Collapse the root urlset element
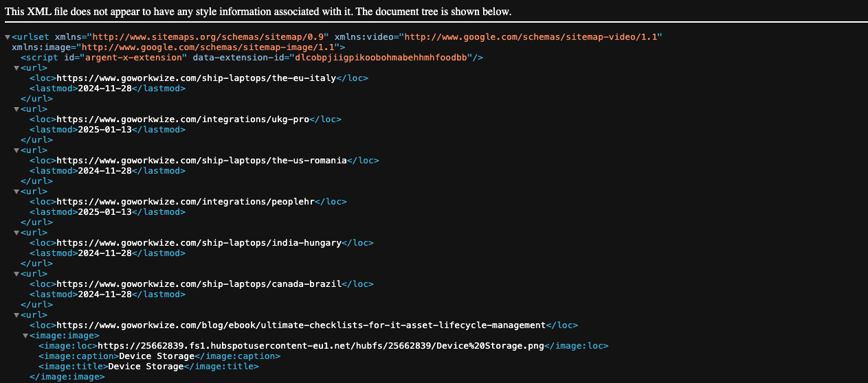This screenshot has height=383, width=868. coord(8,37)
